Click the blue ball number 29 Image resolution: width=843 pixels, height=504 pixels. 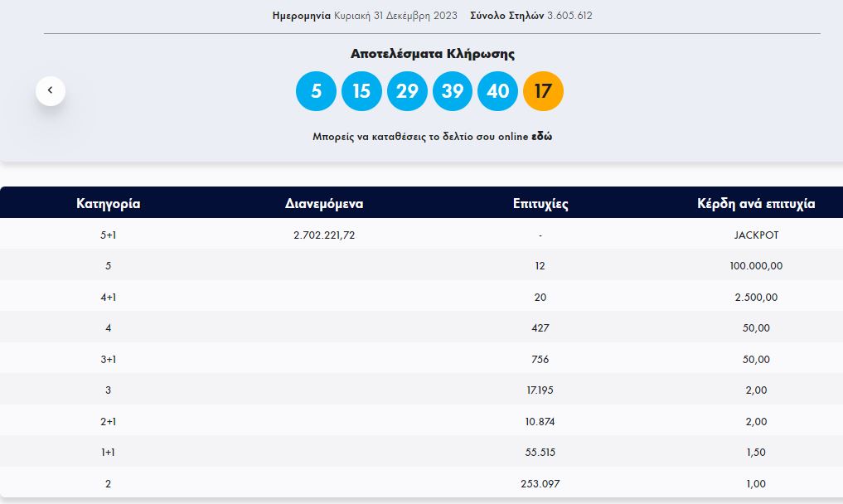407,91
